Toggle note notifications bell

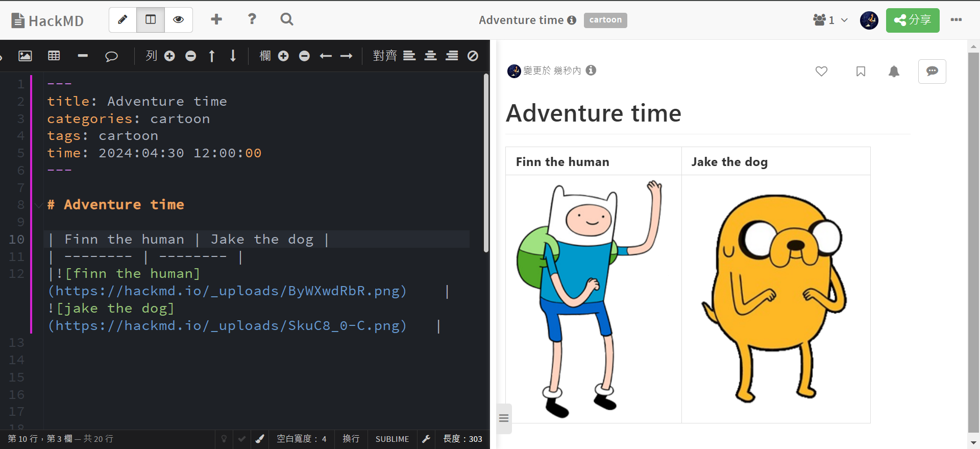894,72
